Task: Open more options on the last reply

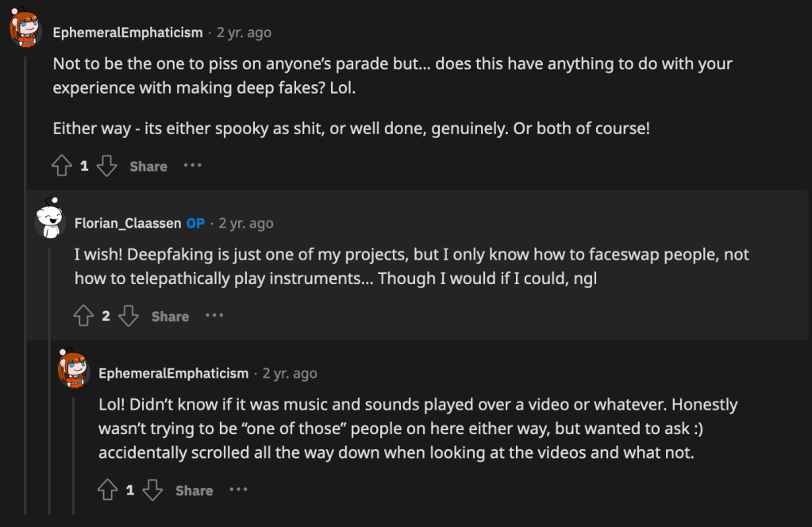Action: click(x=238, y=490)
